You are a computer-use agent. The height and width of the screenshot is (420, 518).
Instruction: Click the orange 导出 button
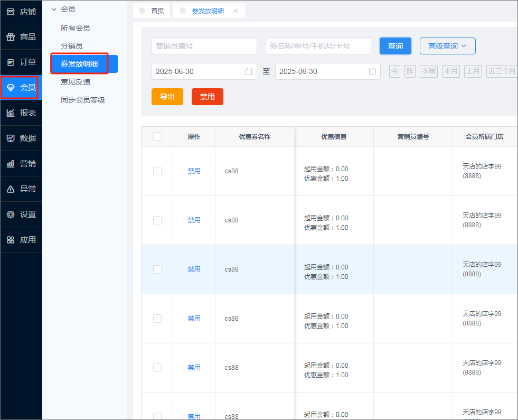(167, 97)
